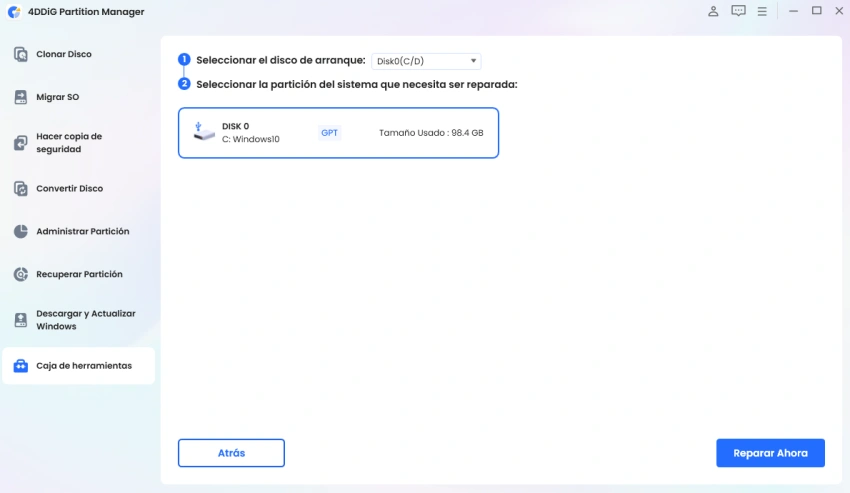Click the Tamaño Usado : 98.4 GB text
Screen dimensions: 850x493
tap(431, 133)
